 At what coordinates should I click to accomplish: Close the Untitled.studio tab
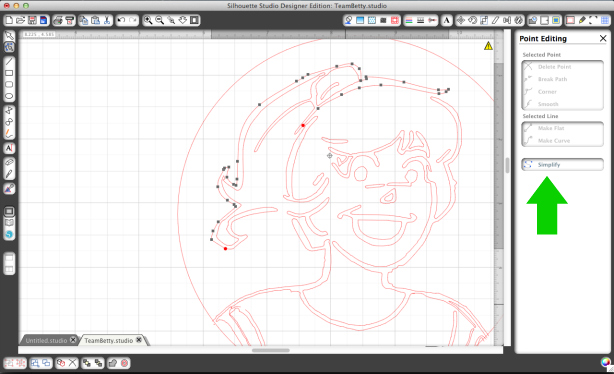click(x=73, y=340)
